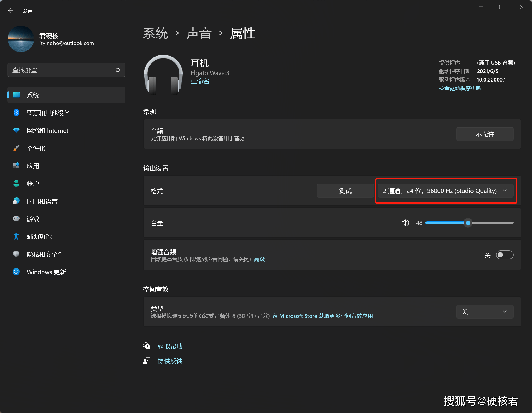The width and height of the screenshot is (532, 413).
Task: Click the privacy shield icon
Action: 16,254
